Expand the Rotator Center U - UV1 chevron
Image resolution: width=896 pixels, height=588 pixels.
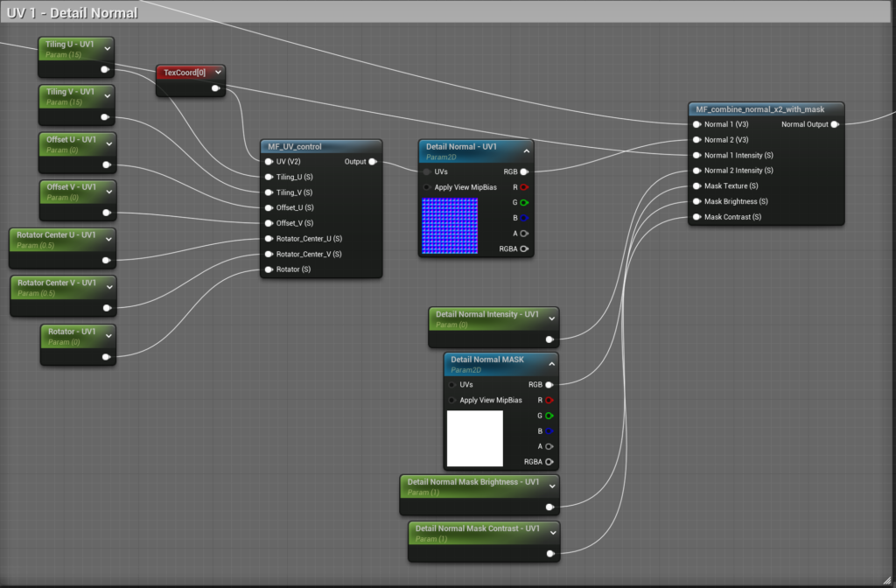coord(108,240)
